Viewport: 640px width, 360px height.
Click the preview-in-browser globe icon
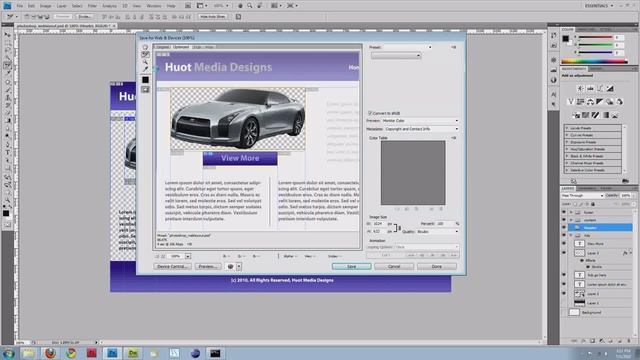(x=230, y=267)
